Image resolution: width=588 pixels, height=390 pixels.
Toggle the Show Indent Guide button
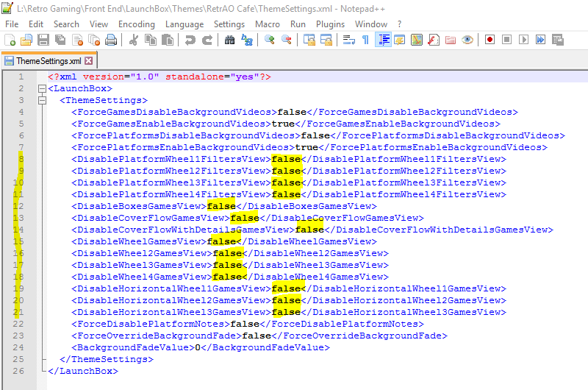(x=383, y=40)
